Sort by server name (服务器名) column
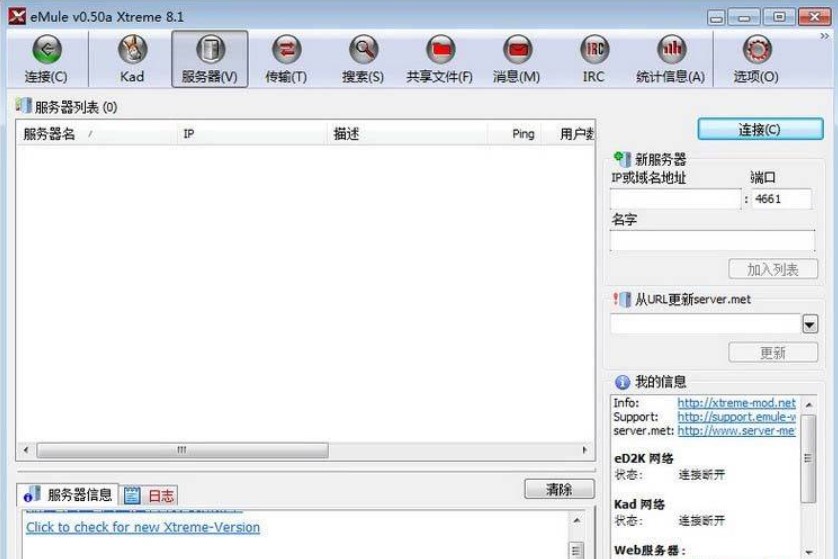This screenshot has width=838, height=559. coord(97,134)
